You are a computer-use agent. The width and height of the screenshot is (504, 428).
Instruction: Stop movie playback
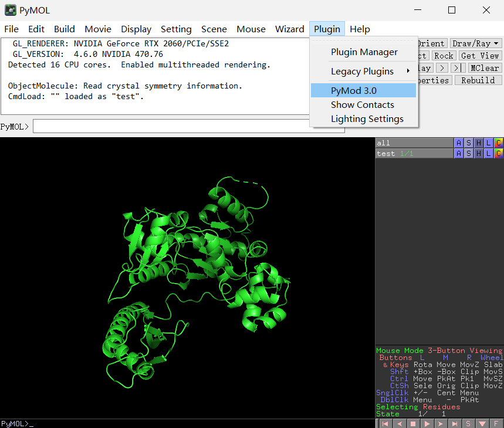413,424
